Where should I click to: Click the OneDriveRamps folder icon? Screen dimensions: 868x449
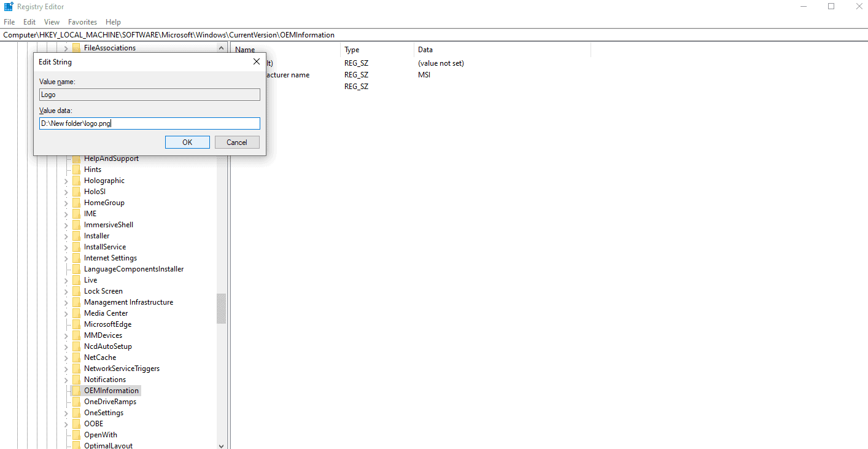coord(76,402)
